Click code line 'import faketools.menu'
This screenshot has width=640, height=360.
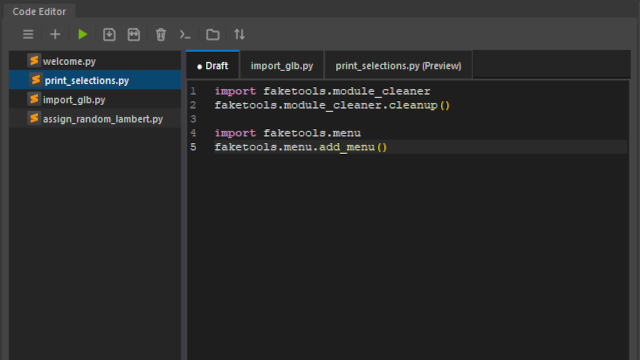click(288, 133)
